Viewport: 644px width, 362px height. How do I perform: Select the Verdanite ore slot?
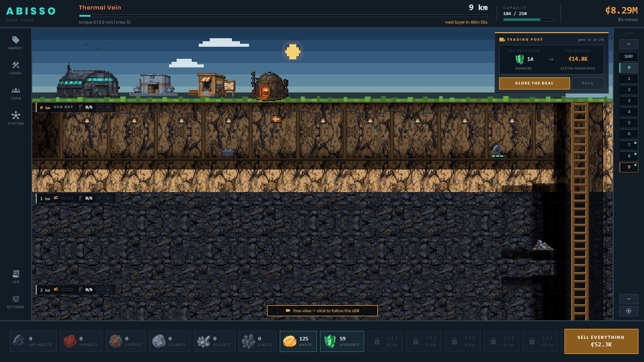click(342, 341)
